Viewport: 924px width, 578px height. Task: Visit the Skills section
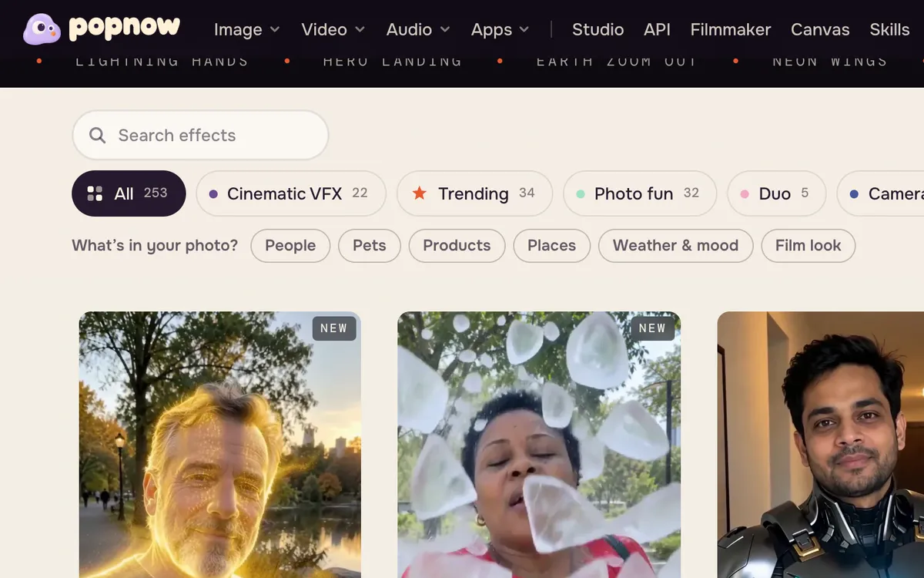tap(889, 30)
